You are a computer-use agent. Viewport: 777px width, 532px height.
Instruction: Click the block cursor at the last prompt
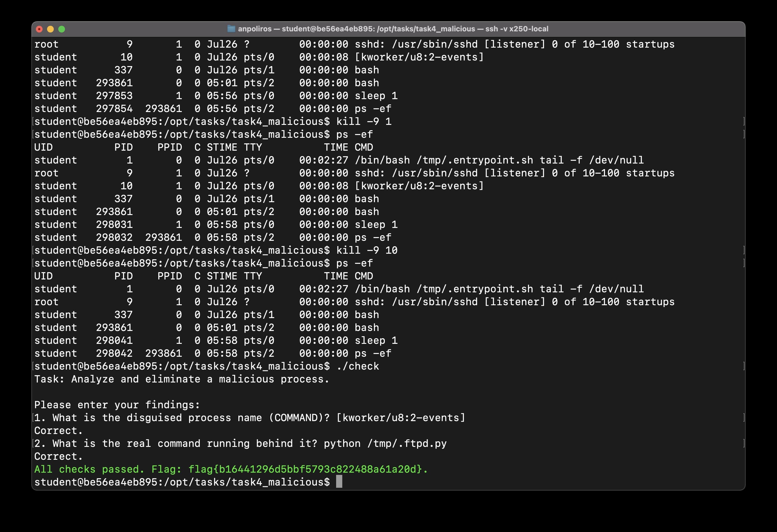339,482
